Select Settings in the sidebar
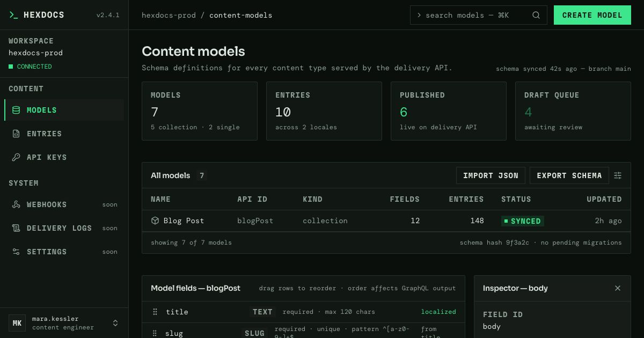The height and width of the screenshot is (338, 644). [x=64, y=252]
